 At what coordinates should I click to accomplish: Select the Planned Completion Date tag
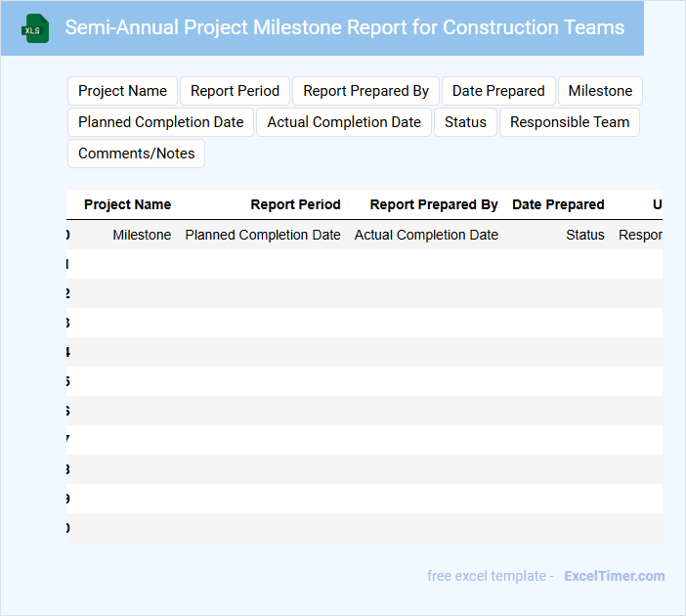161,122
